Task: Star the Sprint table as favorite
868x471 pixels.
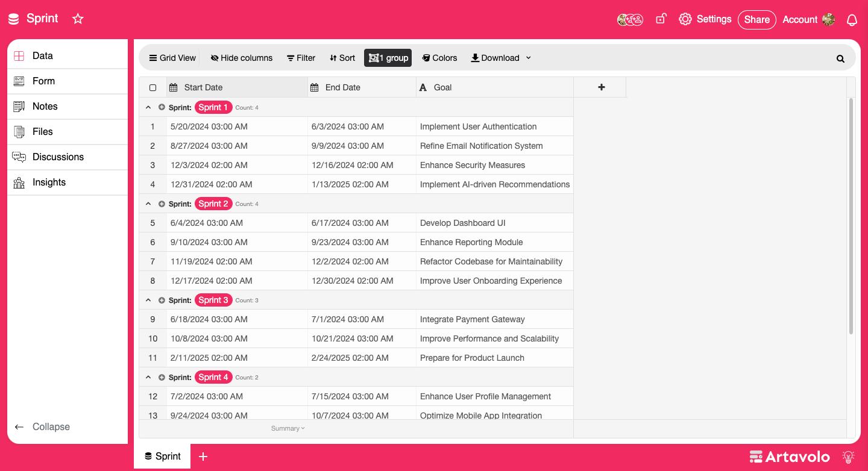Action: [x=78, y=19]
